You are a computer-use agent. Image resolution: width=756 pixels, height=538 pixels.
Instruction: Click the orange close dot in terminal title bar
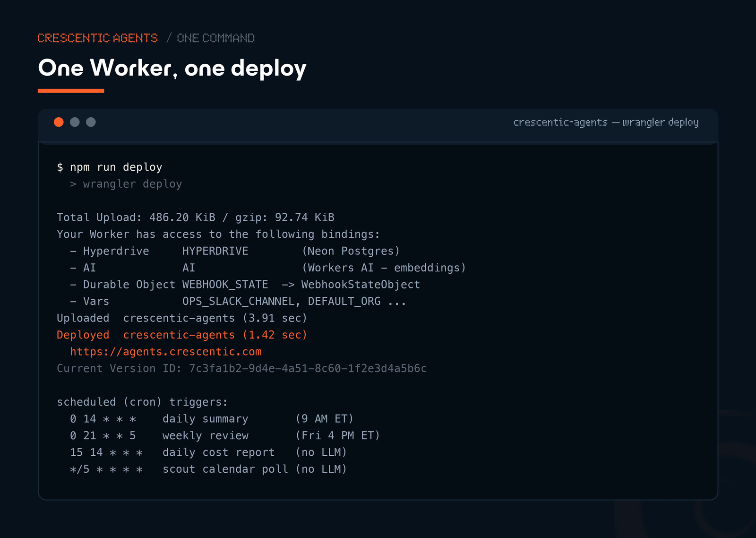[59, 122]
